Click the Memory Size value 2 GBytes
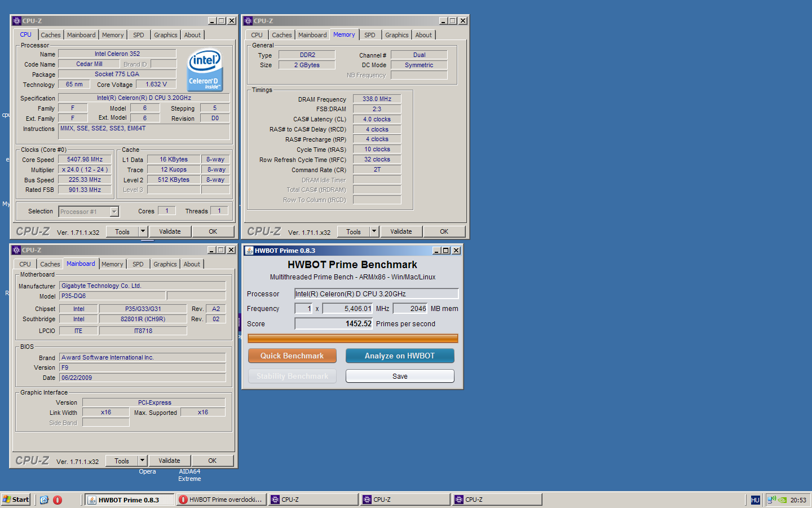Image resolution: width=812 pixels, height=508 pixels. click(x=307, y=65)
